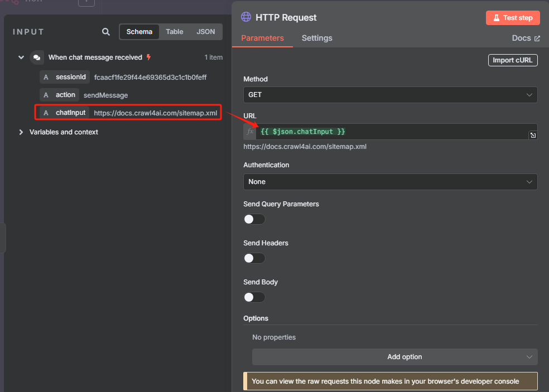Open the Method dropdown showing GET
Viewport: 549px width, 392px height.
[x=390, y=95]
